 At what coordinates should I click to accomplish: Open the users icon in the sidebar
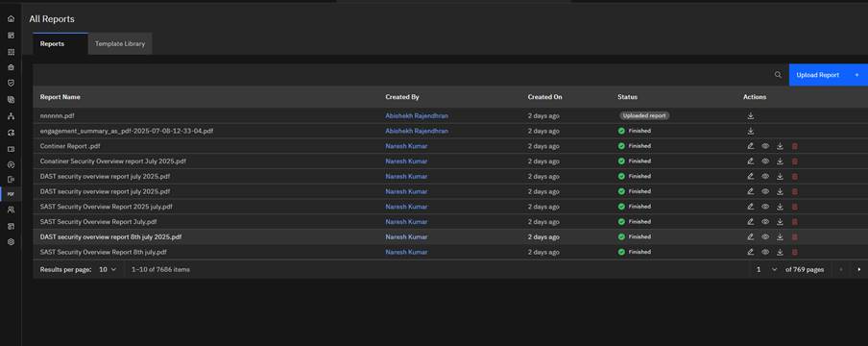pos(12,210)
